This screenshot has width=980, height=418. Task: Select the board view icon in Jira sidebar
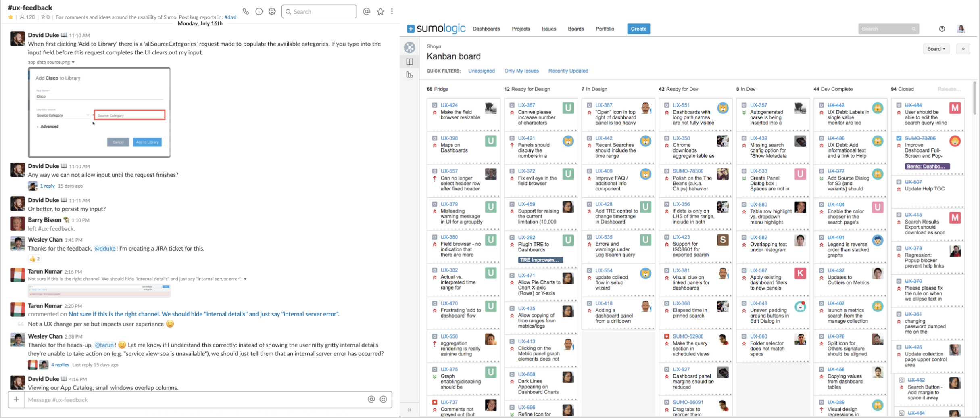(x=410, y=62)
